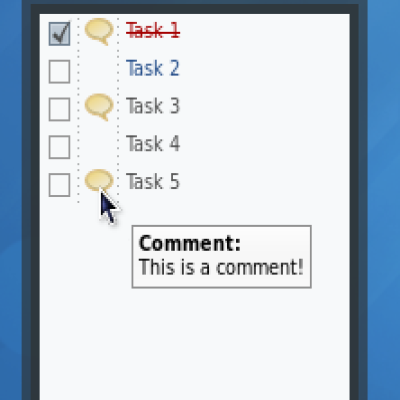Click the Task 5 comment bubble icon
This screenshot has width=400, height=400.
click(x=99, y=180)
